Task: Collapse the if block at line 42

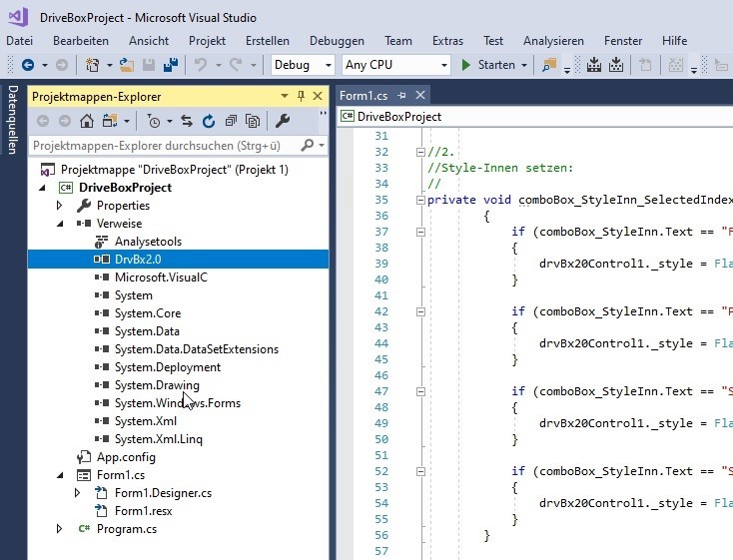Action: coord(420,311)
